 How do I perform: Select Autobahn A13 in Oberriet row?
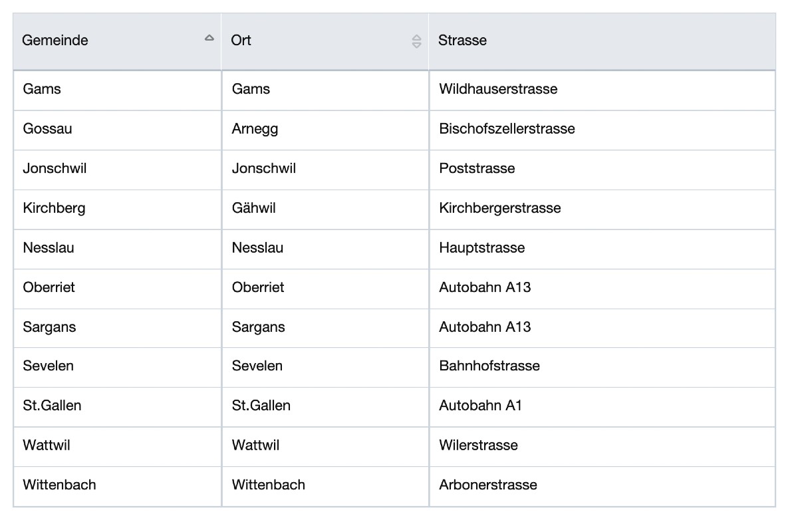point(485,287)
